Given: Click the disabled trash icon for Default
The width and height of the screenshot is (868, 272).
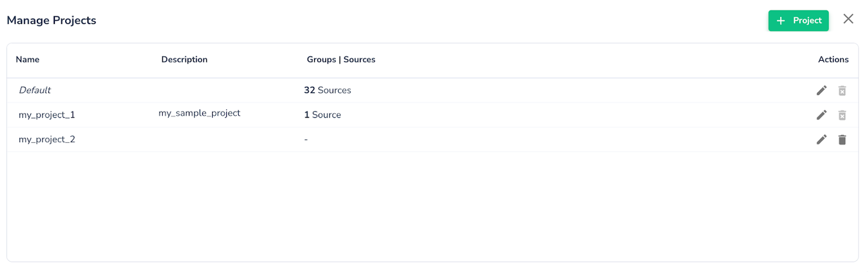Looking at the screenshot, I should tap(842, 90).
